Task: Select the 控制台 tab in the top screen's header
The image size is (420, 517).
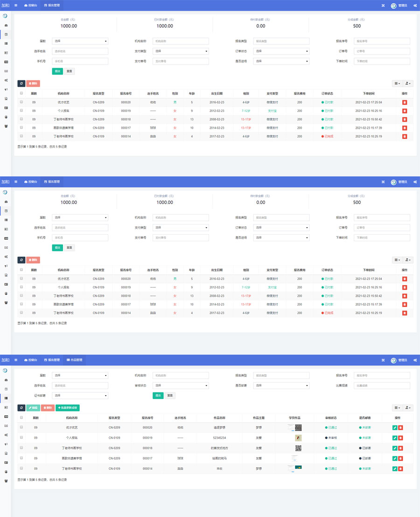Action: (31, 6)
